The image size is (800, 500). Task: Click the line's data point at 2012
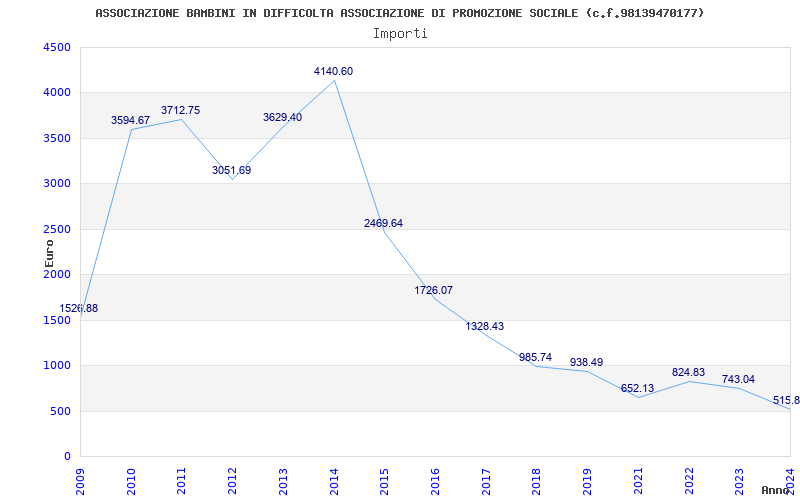coord(232,179)
